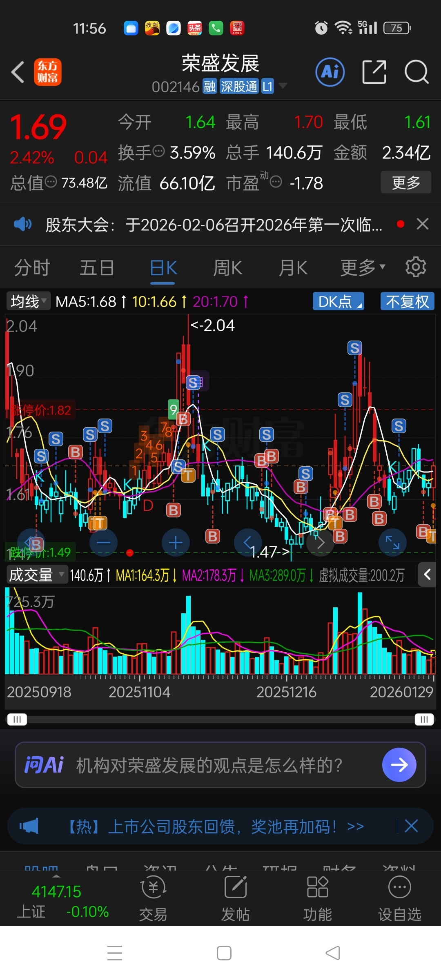Viewport: 441px width, 980px height.
Task: Open the 成交量 indicator dropdown
Action: [x=37, y=575]
